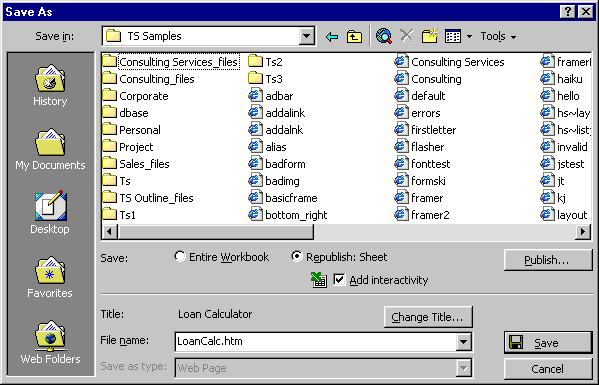This screenshot has width=599, height=385.
Task: Open the Save as type dropdown
Action: tap(463, 368)
